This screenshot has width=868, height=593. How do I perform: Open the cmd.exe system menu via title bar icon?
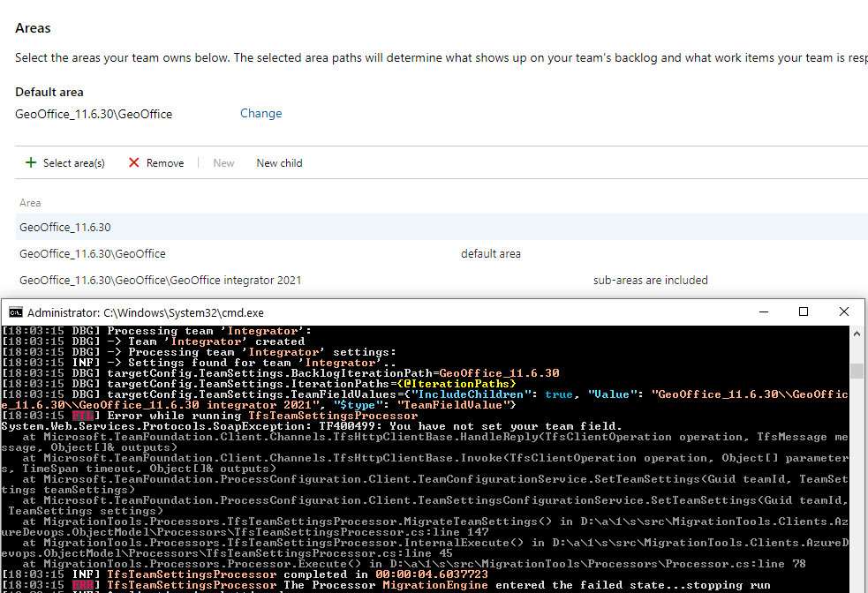(15, 312)
